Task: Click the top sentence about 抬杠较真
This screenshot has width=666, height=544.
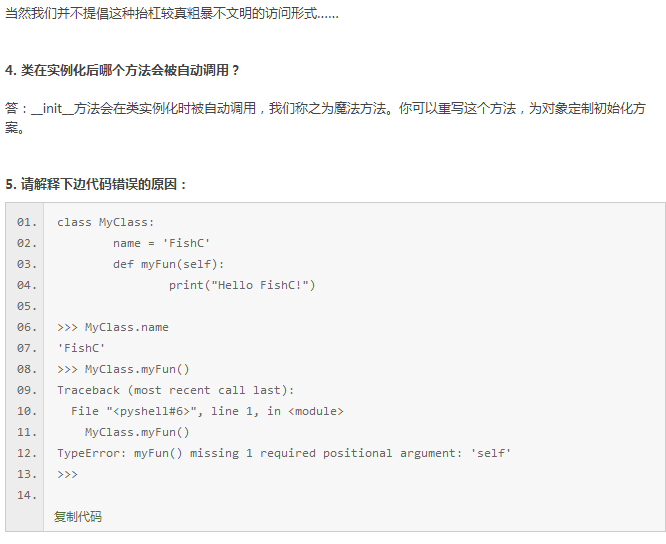Action: pyautogui.click(x=172, y=14)
